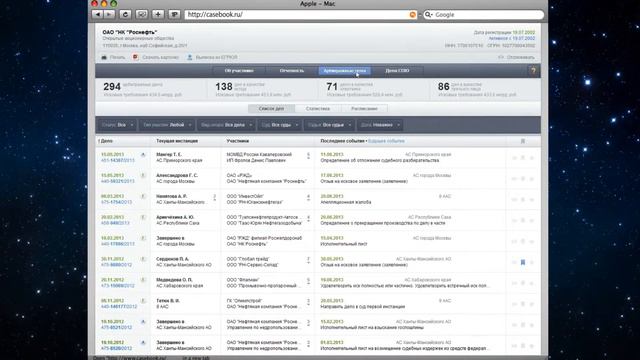Toggle bookmark on Исполнительный лист на взыскание row
Screen dimensions: 640x360
tap(522, 325)
